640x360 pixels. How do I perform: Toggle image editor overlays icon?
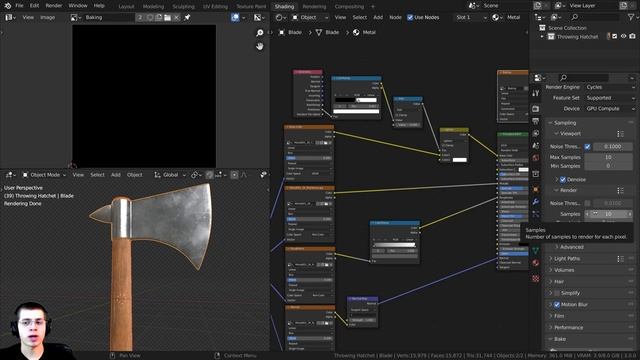click(235, 18)
